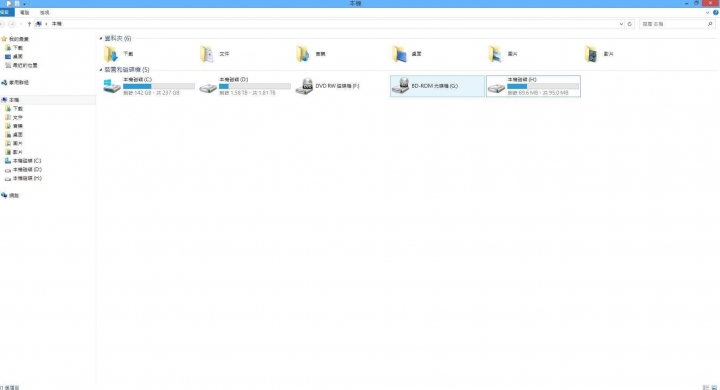Switch to the large icons view in status bar
The image size is (720, 390).
click(x=714, y=388)
